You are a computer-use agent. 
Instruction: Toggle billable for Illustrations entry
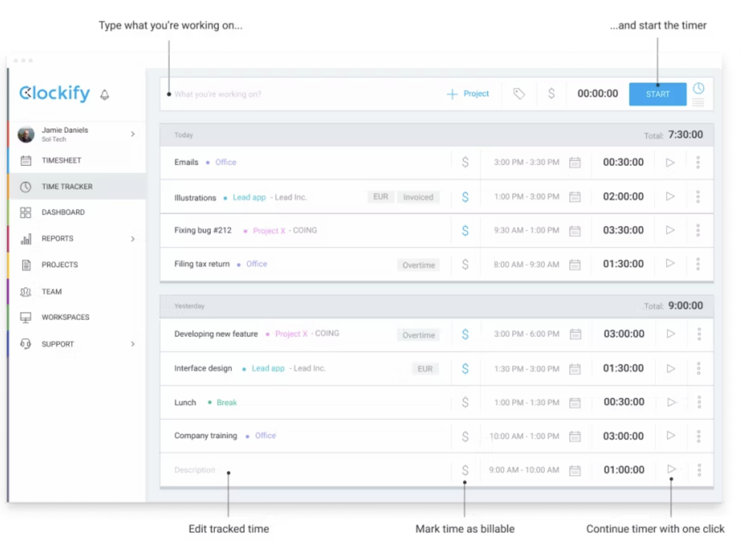(x=465, y=197)
